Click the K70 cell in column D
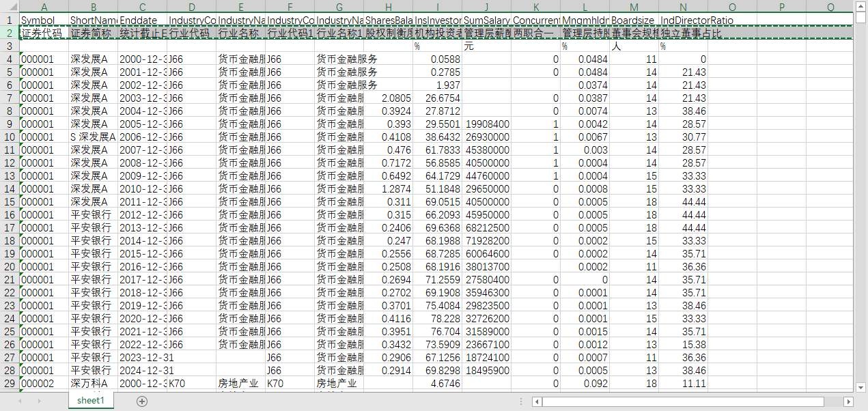The image size is (868, 411). pyautogui.click(x=191, y=384)
